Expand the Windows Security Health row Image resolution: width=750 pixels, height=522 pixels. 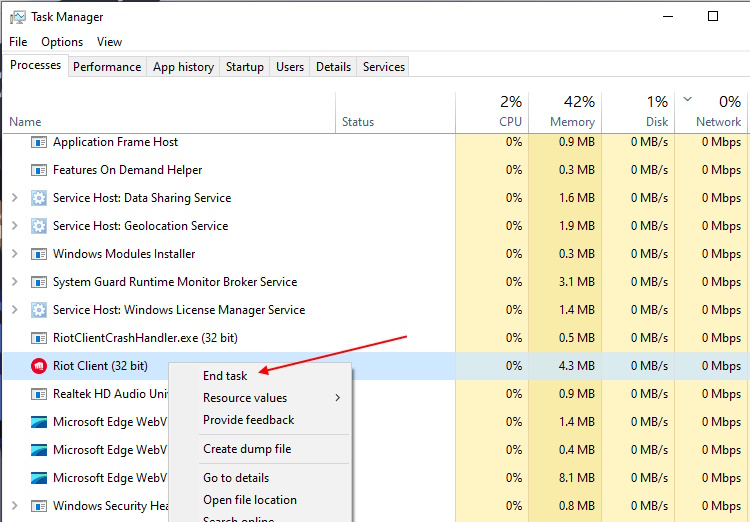pos(15,506)
